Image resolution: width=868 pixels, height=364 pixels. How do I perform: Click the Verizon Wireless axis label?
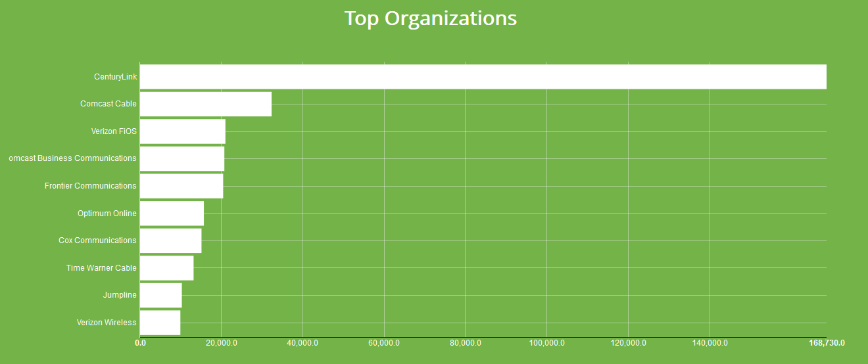[107, 323]
